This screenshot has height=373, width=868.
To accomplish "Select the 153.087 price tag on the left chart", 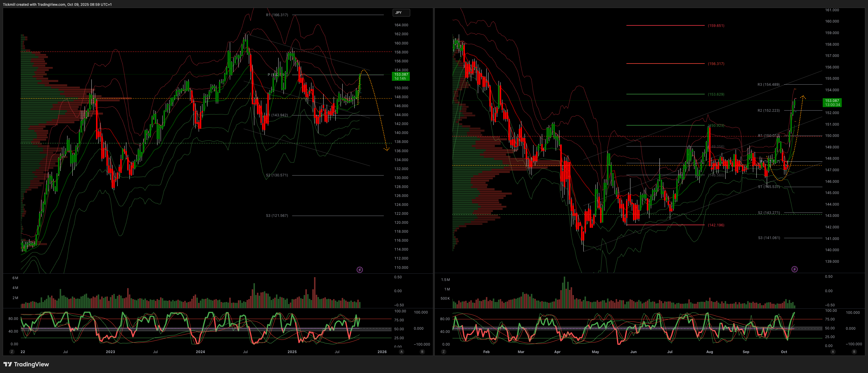I will (x=401, y=76).
